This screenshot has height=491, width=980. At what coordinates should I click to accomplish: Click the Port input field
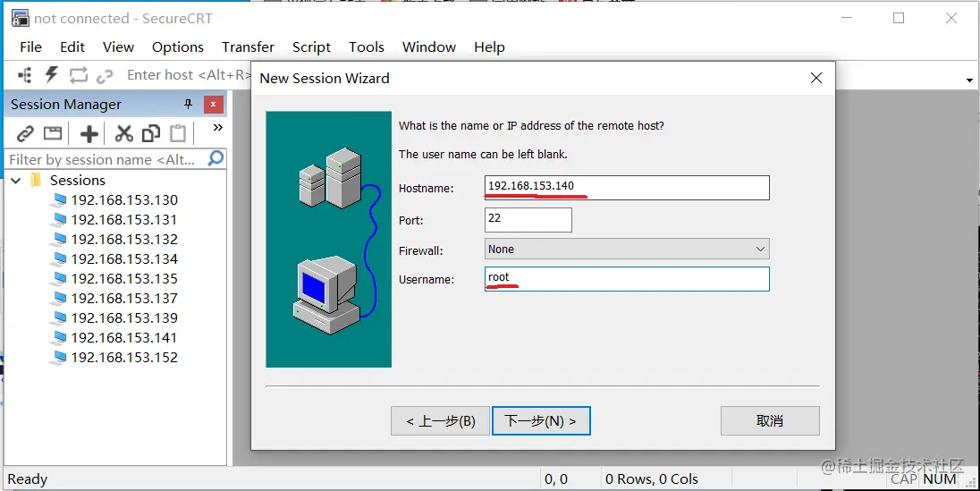tap(528, 219)
